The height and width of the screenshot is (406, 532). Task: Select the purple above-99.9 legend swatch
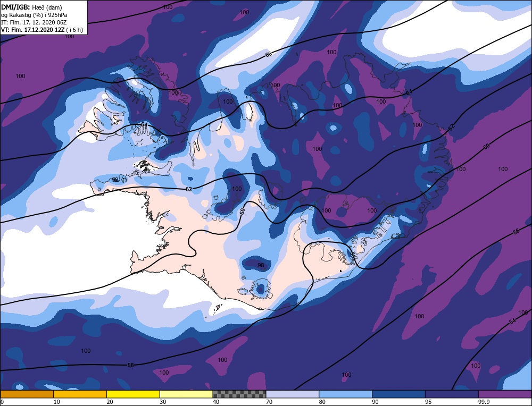[x=505, y=394]
